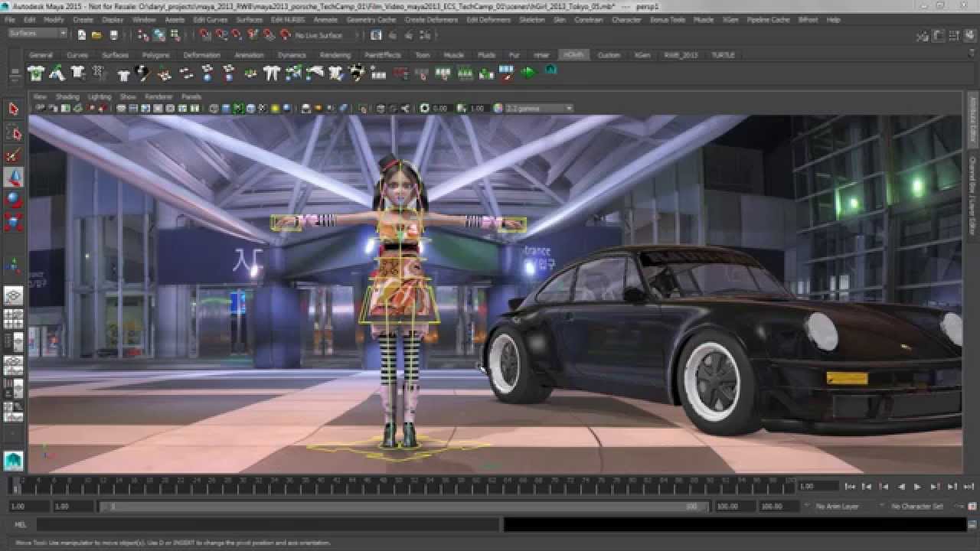Screen dimensions: 980x551
Task: Open the No Live Surface field
Action: [x=318, y=35]
